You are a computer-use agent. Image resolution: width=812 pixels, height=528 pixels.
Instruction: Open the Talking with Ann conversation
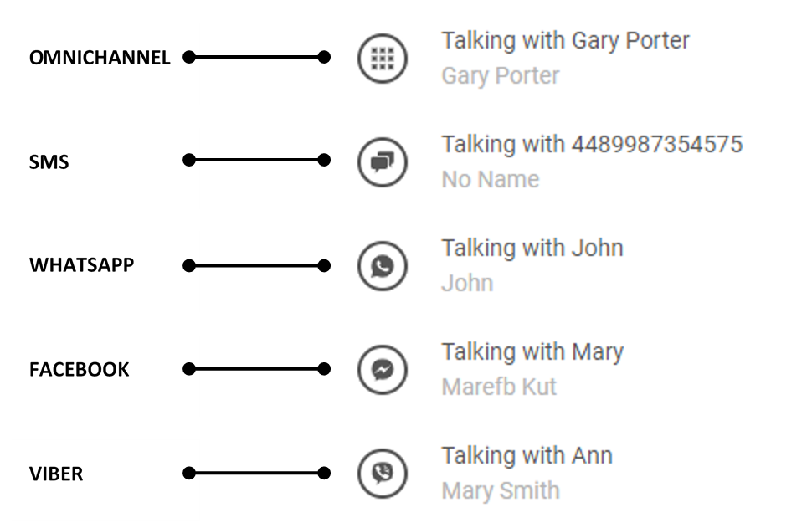527,455
